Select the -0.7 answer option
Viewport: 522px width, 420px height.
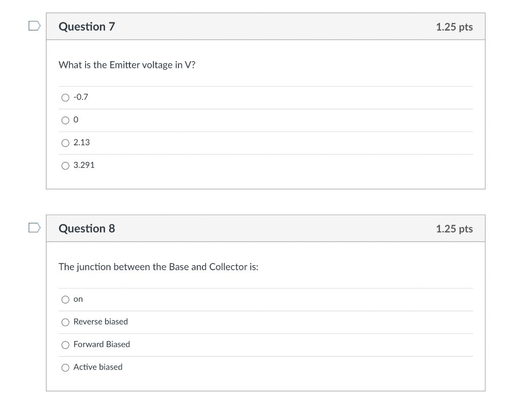pyautogui.click(x=65, y=97)
